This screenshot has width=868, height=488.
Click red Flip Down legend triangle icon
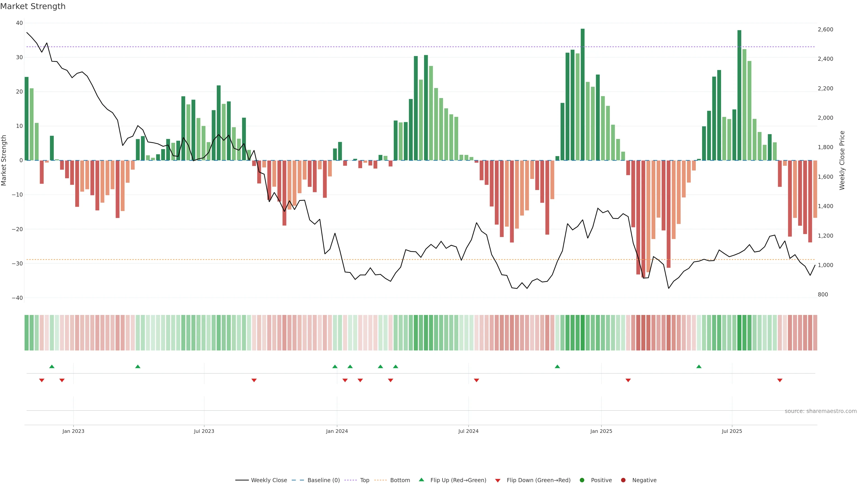click(498, 480)
